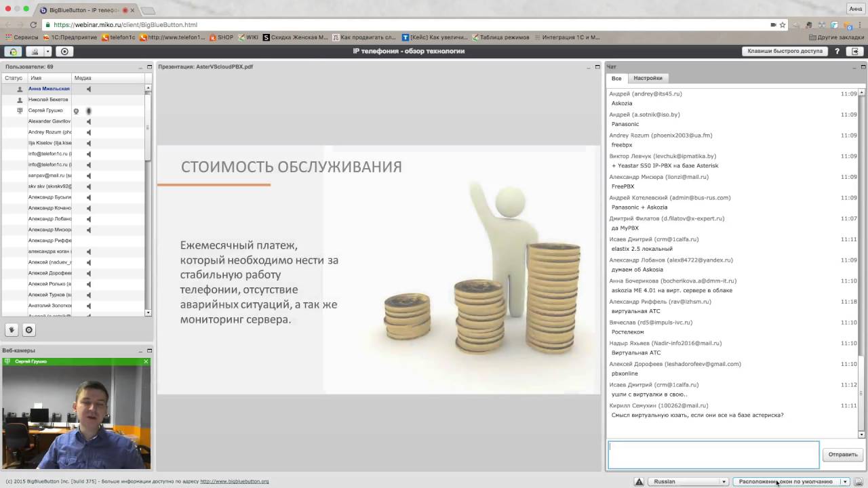Image resolution: width=868 pixels, height=488 pixels.
Task: Open the webcam dropdown arrow
Action: 47,52
